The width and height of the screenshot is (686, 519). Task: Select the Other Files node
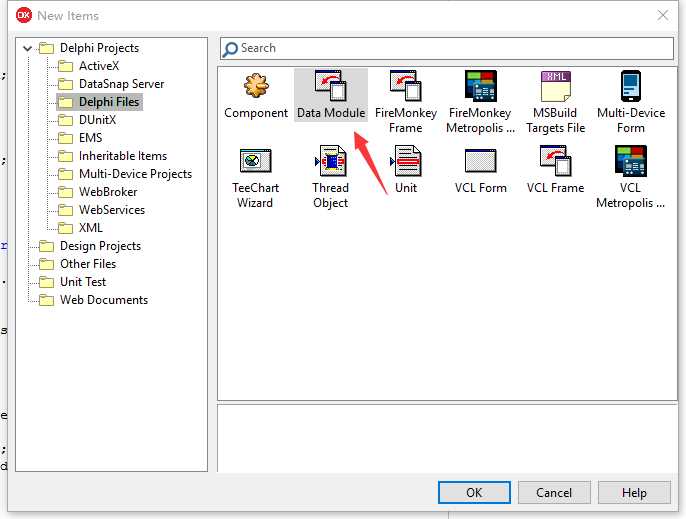pos(88,264)
